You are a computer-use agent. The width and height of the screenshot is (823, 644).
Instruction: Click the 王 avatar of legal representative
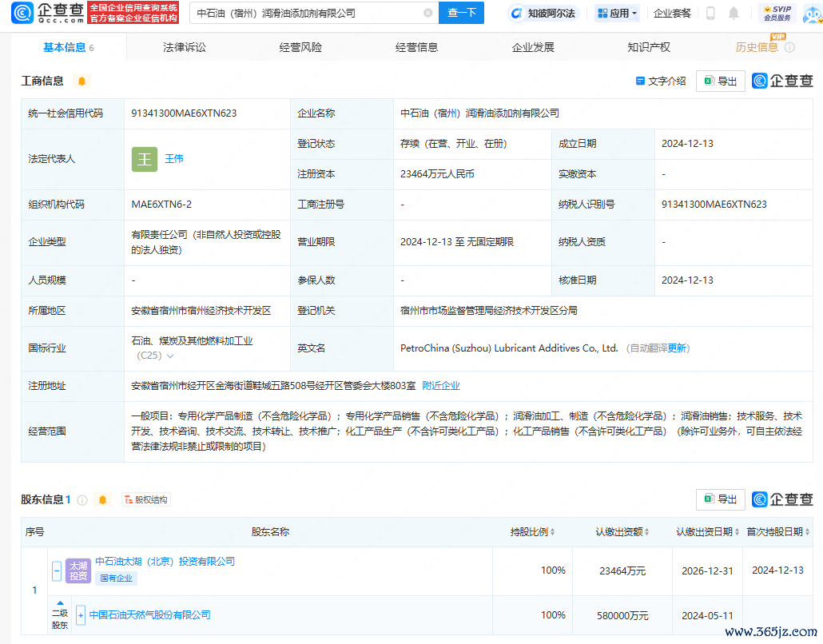tap(145, 159)
